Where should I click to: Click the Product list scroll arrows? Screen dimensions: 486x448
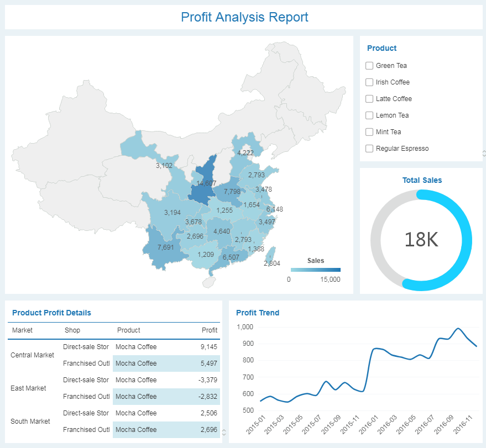484,153
